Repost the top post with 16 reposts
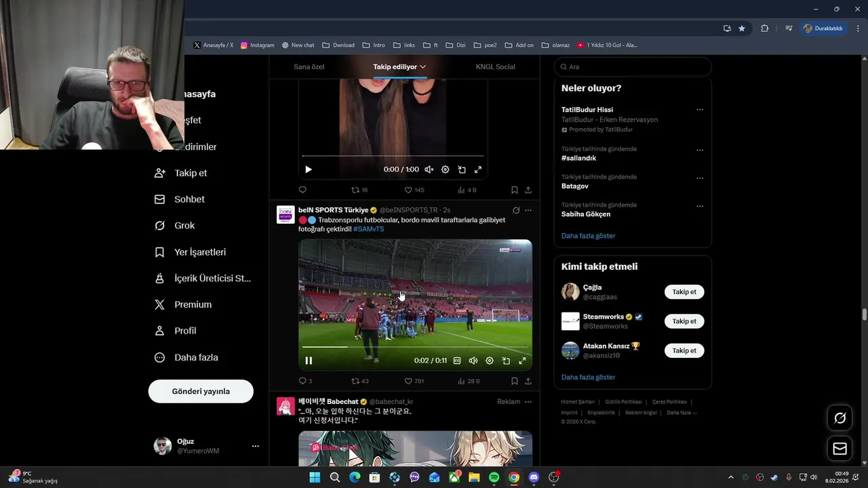The height and width of the screenshot is (488, 868). pos(359,190)
